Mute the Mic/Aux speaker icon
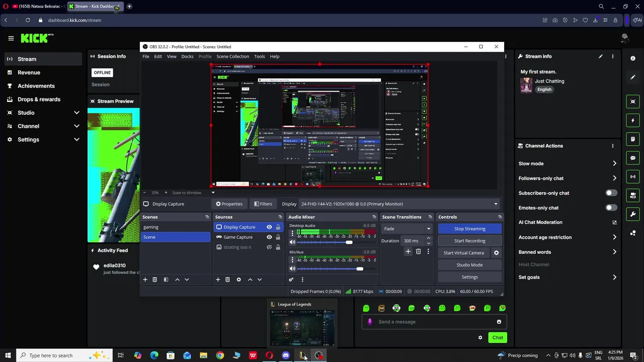The image size is (644, 362). (292, 268)
